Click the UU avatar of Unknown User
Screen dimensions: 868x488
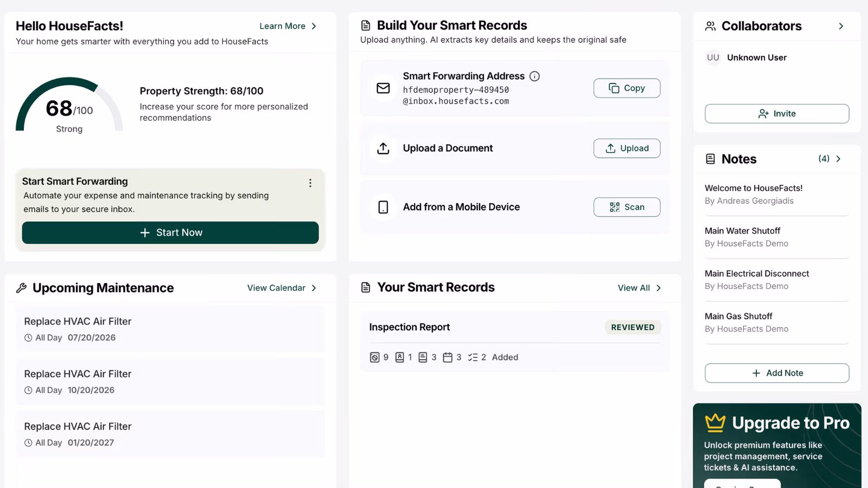pyautogui.click(x=713, y=57)
